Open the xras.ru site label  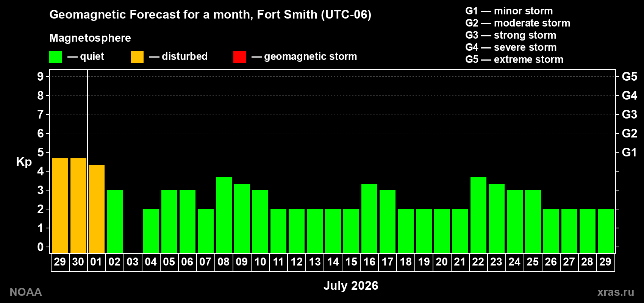click(616, 292)
